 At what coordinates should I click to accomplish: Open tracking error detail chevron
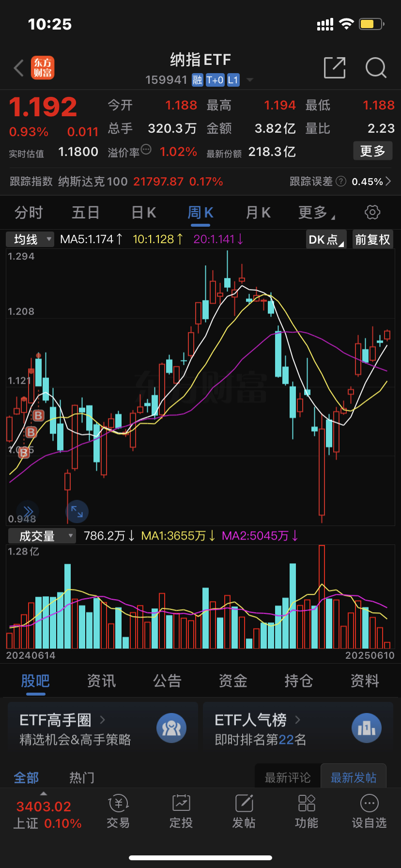(388, 181)
